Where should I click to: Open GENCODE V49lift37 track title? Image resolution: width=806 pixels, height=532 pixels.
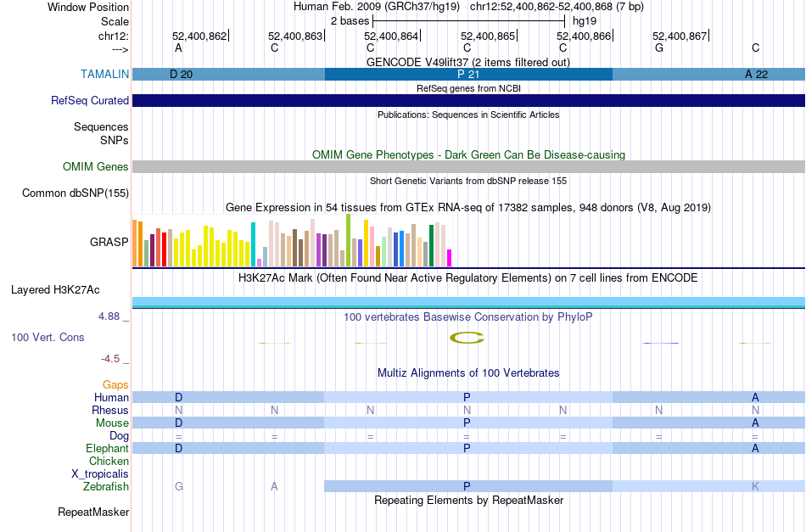coord(467,62)
